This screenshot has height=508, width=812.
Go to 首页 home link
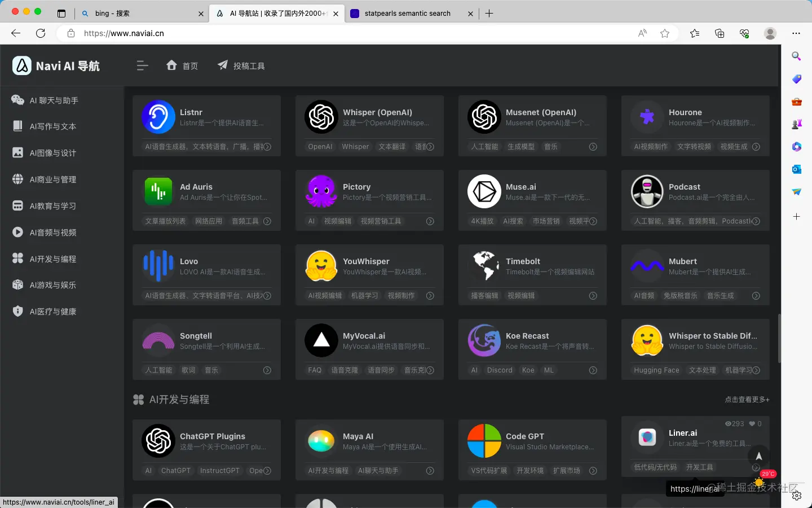point(182,66)
